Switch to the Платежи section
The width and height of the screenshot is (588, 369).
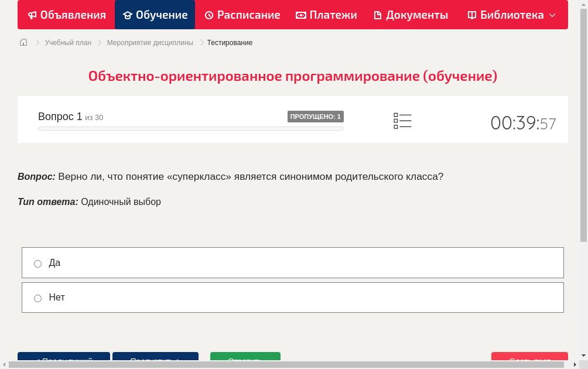pos(326,15)
